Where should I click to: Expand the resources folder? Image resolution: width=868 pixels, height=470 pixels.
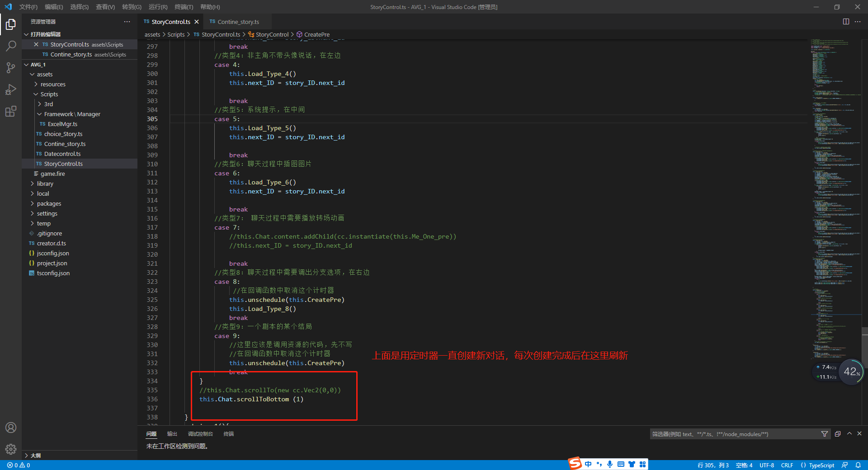36,85
